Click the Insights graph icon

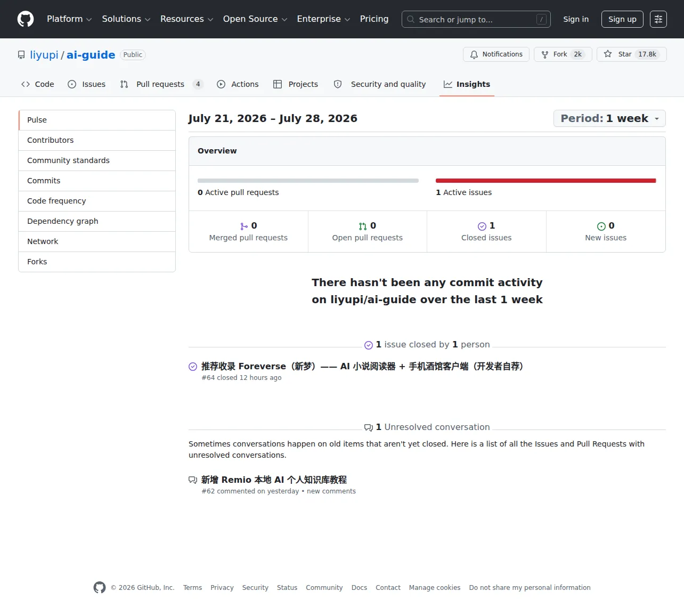448,84
